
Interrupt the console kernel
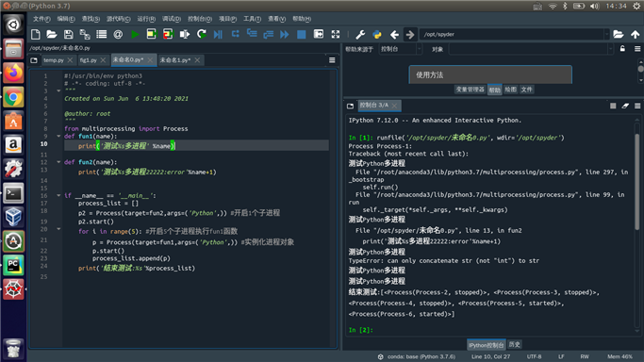613,106
